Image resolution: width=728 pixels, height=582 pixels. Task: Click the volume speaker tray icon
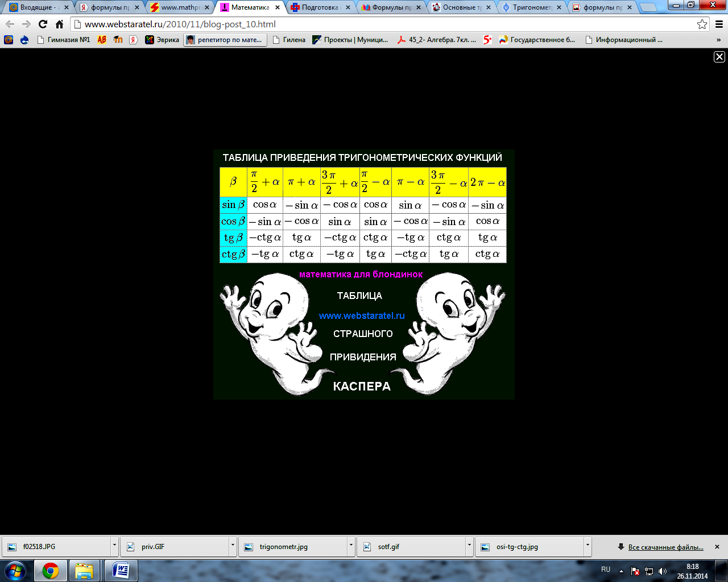coord(663,571)
